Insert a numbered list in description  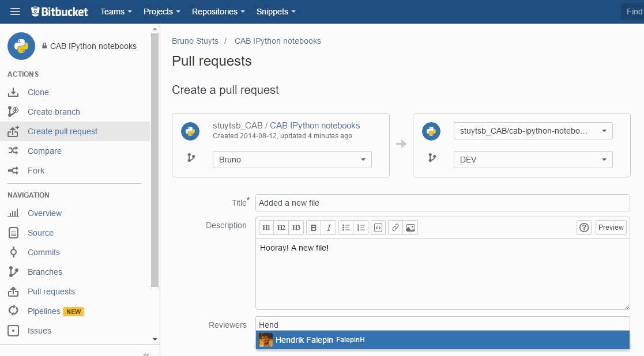click(x=361, y=228)
